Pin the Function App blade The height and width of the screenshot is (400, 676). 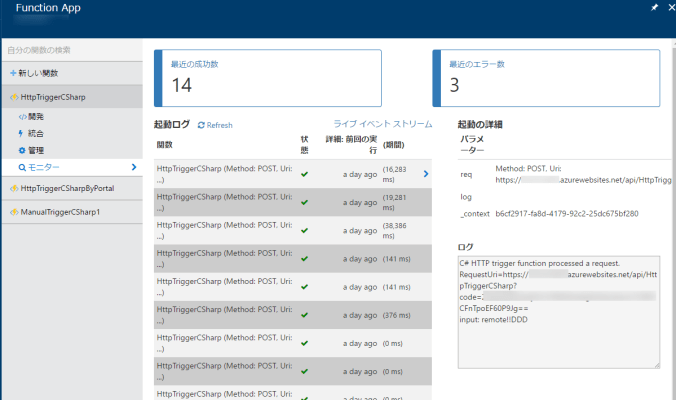pos(654,7)
